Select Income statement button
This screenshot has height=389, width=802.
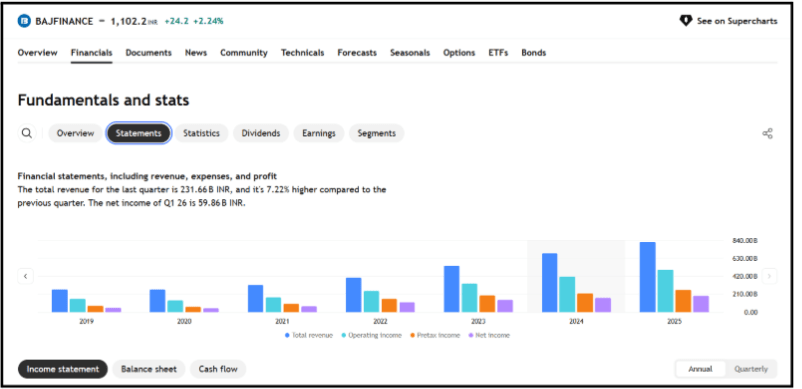[63, 369]
